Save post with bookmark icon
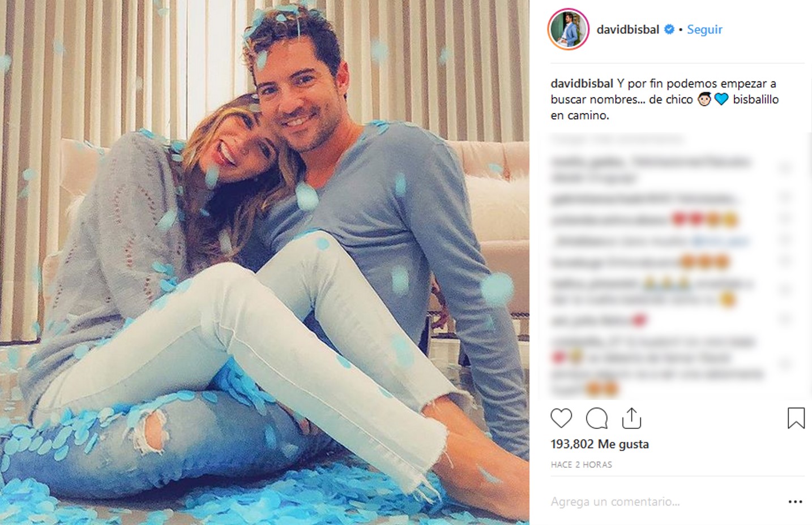The height and width of the screenshot is (525, 812). click(796, 419)
